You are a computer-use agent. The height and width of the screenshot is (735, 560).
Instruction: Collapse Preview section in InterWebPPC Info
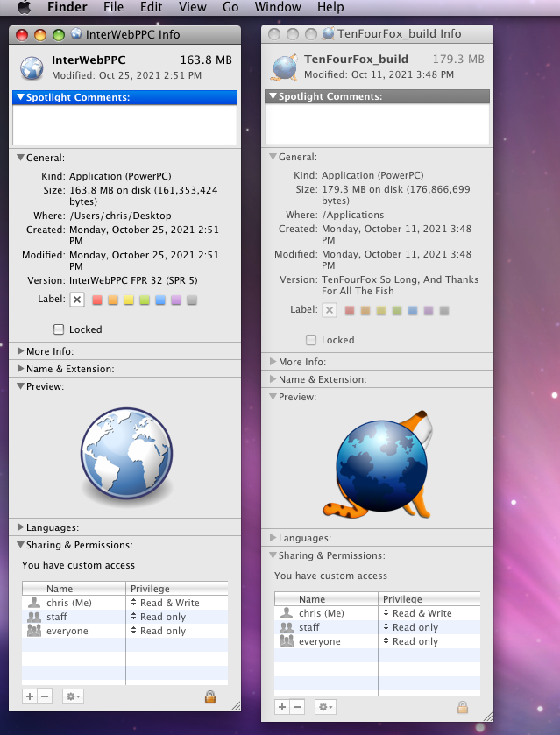[x=20, y=386]
